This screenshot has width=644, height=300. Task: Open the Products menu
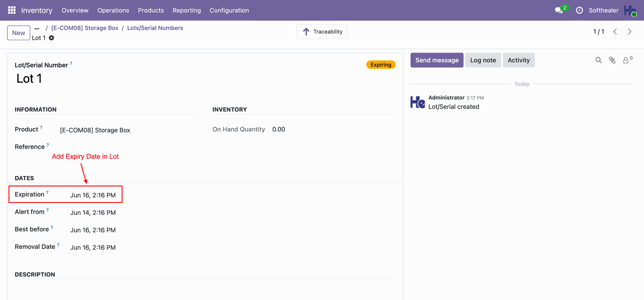151,10
